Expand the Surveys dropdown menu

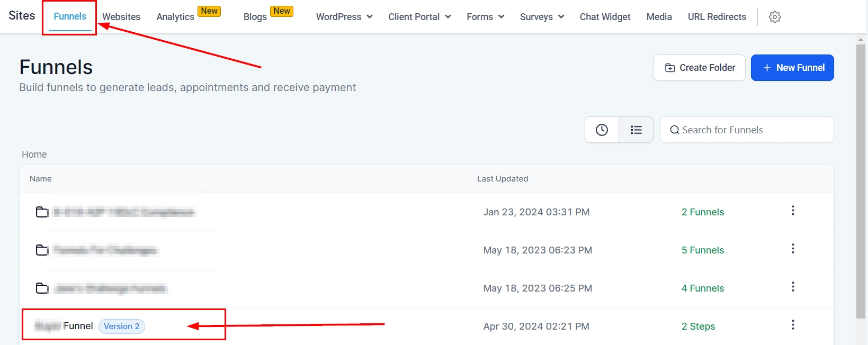tap(542, 17)
